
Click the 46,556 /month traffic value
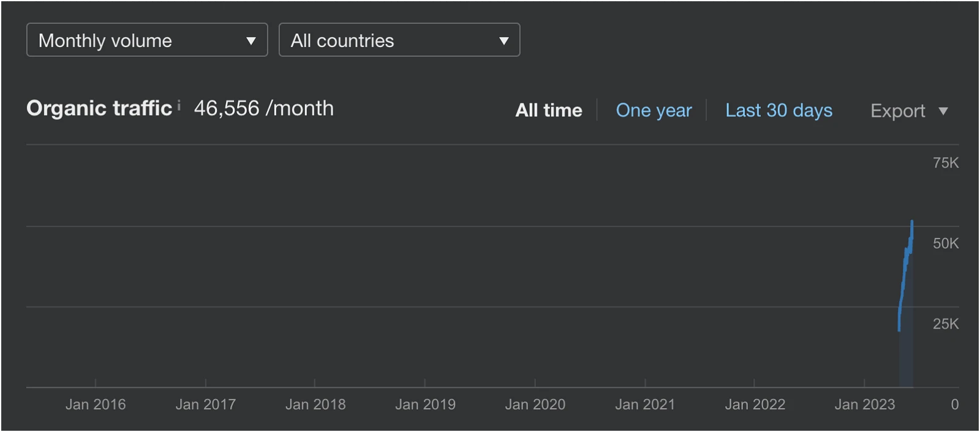point(264,108)
